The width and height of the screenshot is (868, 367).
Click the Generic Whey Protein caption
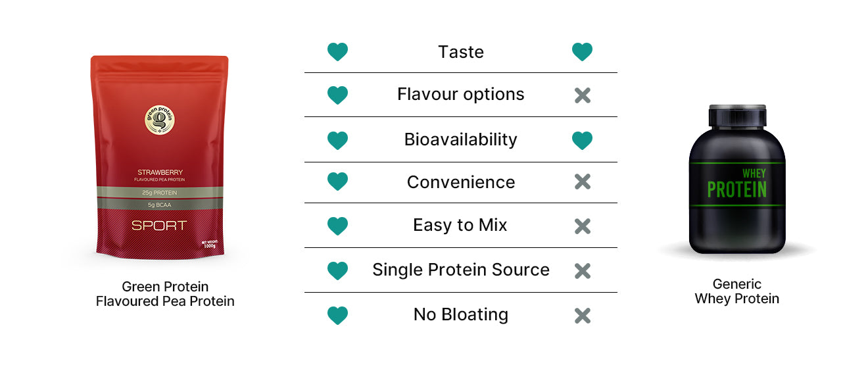[x=737, y=291]
